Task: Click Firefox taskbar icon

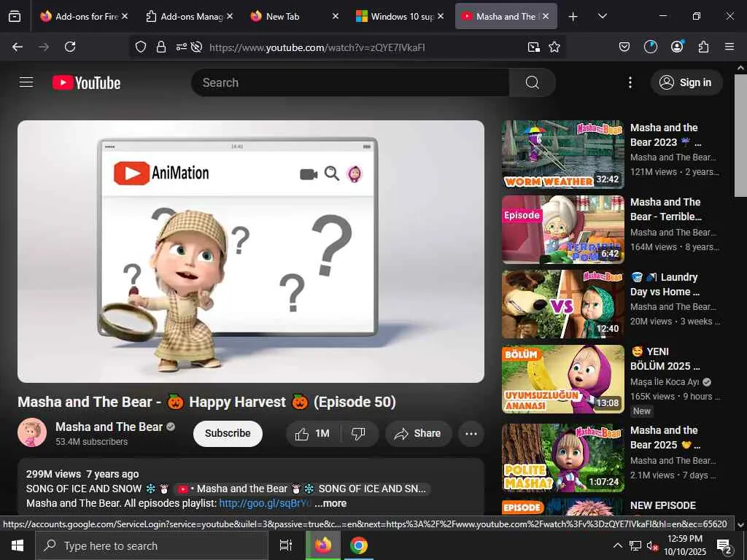Action: pos(323,545)
